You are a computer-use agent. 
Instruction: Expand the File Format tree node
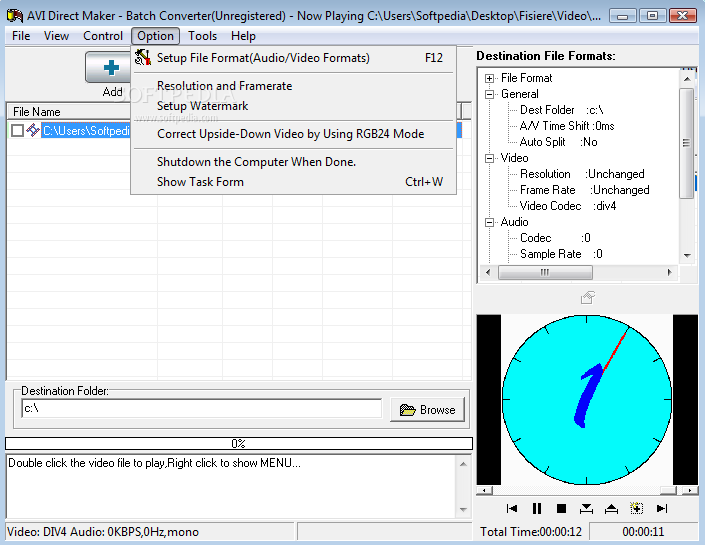[x=489, y=78]
